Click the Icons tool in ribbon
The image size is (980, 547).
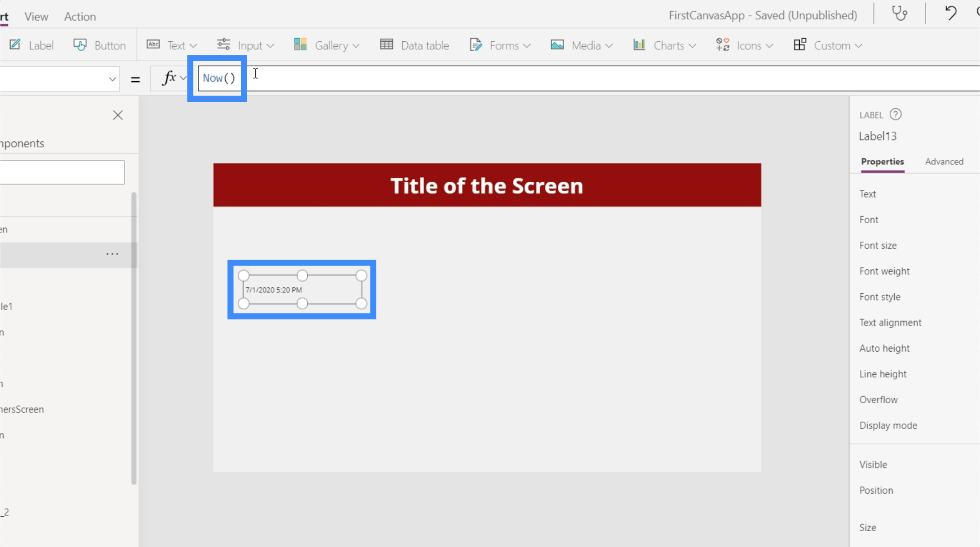pyautogui.click(x=750, y=45)
